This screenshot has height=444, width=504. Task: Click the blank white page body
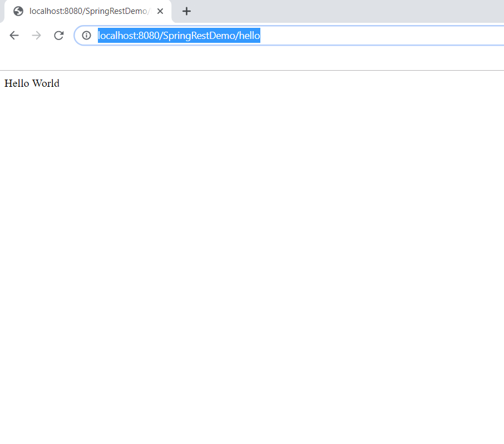(250, 250)
